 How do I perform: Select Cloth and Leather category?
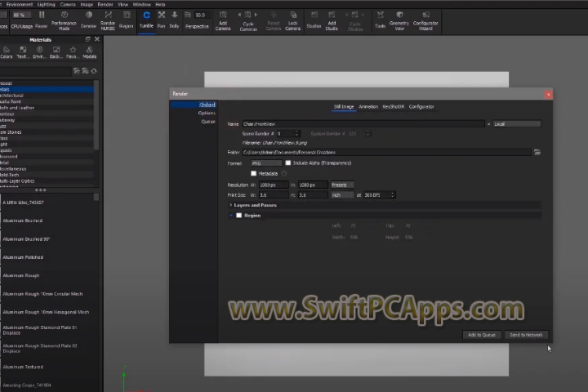[x=47, y=108]
